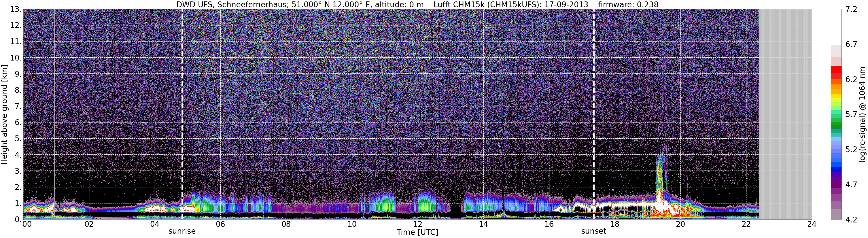Screen dimensions: 868x238
Task: Click the 'log(rc-signal) @ 1064 nm' colorbar label
Action: (x=863, y=114)
